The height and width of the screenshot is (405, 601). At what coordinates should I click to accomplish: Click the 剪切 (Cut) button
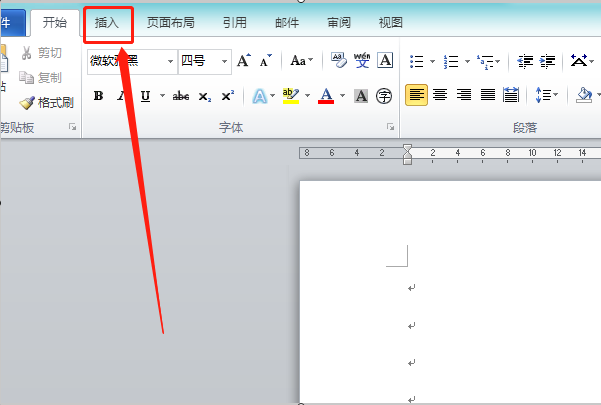coord(41,53)
